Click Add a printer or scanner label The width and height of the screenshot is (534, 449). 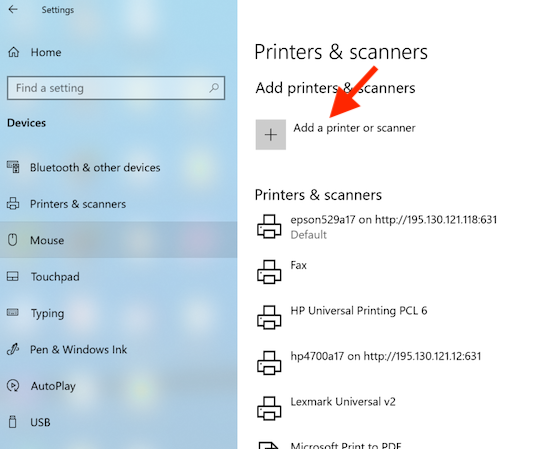pos(354,128)
